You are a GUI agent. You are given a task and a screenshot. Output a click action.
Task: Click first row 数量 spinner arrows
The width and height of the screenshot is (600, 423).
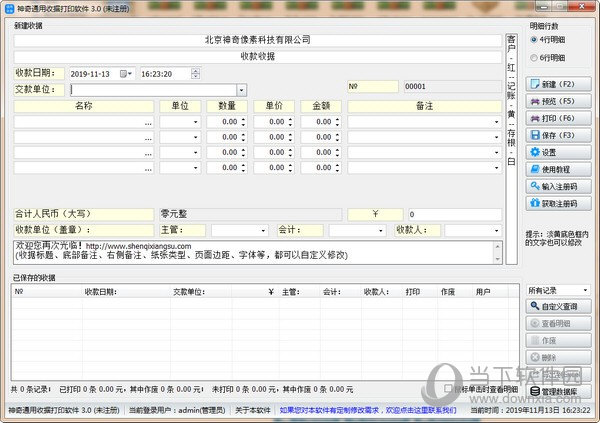(243, 122)
